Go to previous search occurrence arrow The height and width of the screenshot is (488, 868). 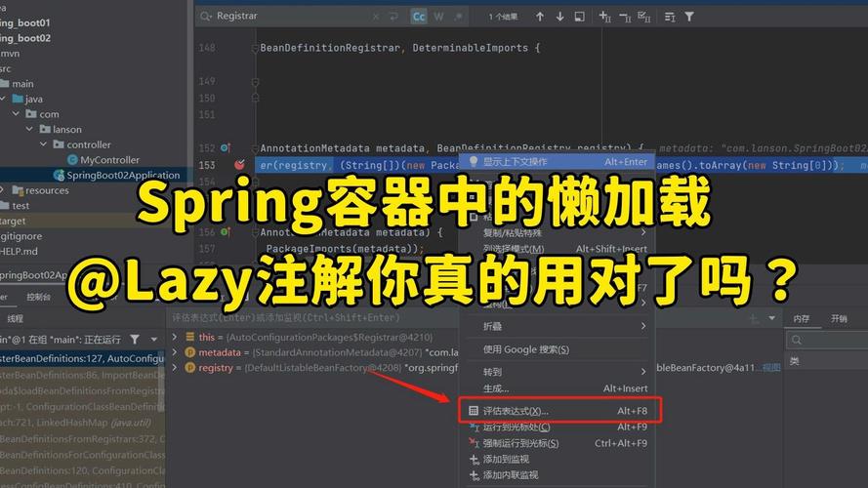pyautogui.click(x=540, y=17)
